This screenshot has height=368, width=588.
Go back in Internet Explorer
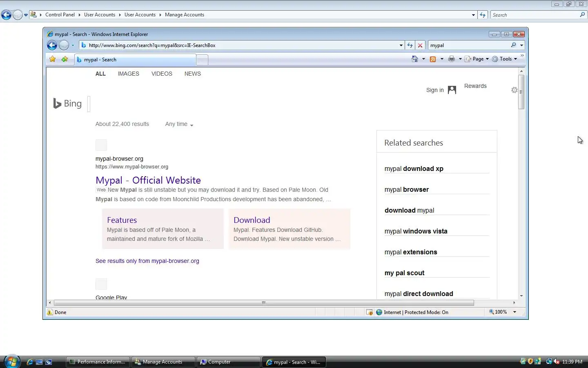pos(52,45)
